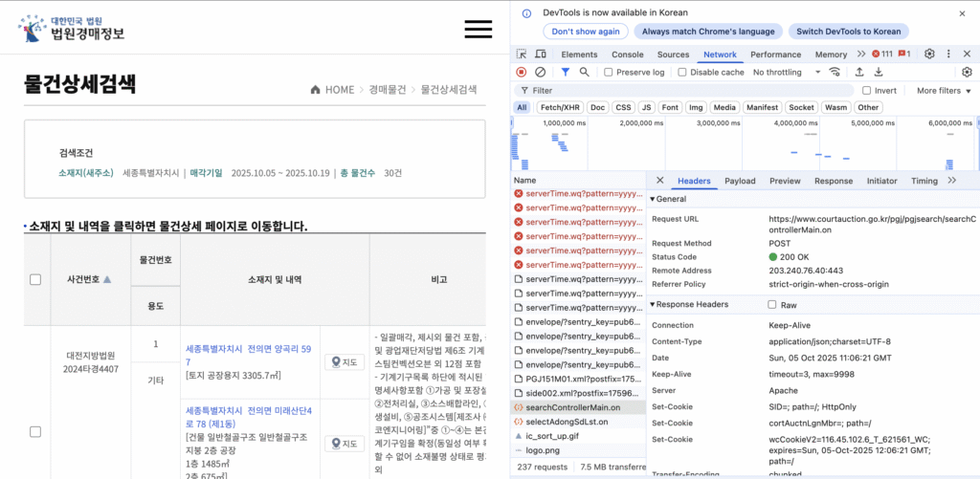Open the network search magnifier
The image size is (980, 479).
coord(584,72)
